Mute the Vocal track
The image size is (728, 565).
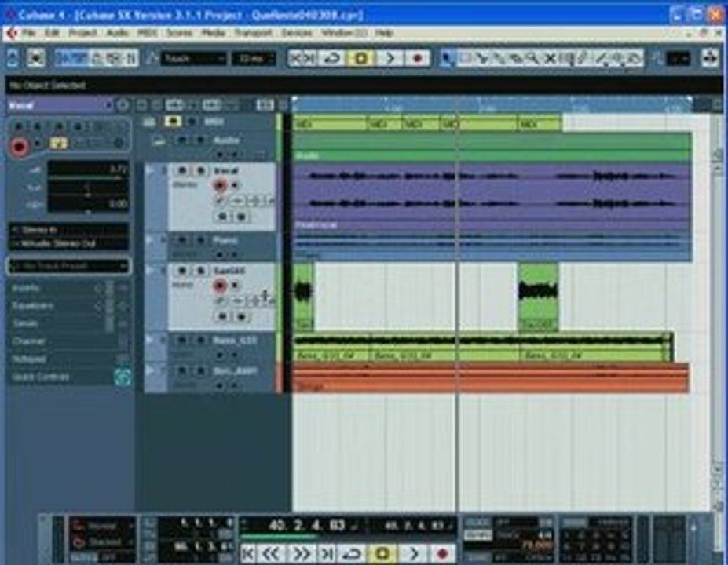(x=182, y=171)
